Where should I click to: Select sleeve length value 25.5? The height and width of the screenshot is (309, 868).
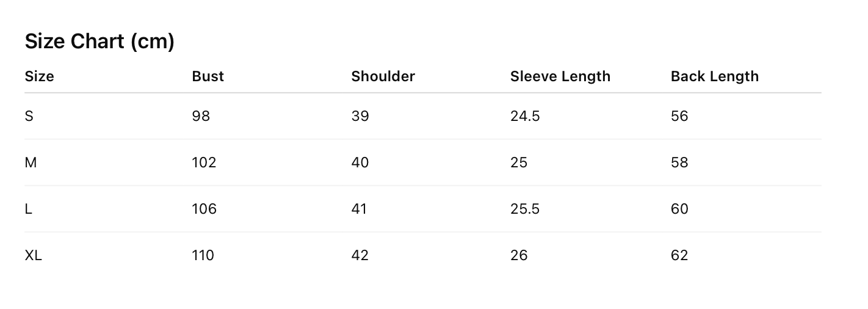pos(525,209)
